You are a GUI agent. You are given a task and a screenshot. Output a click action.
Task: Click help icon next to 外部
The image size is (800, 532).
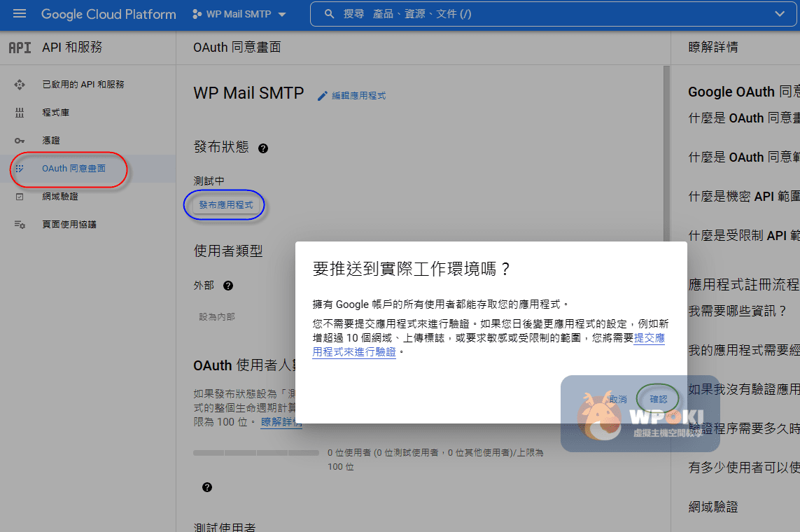pyautogui.click(x=228, y=286)
